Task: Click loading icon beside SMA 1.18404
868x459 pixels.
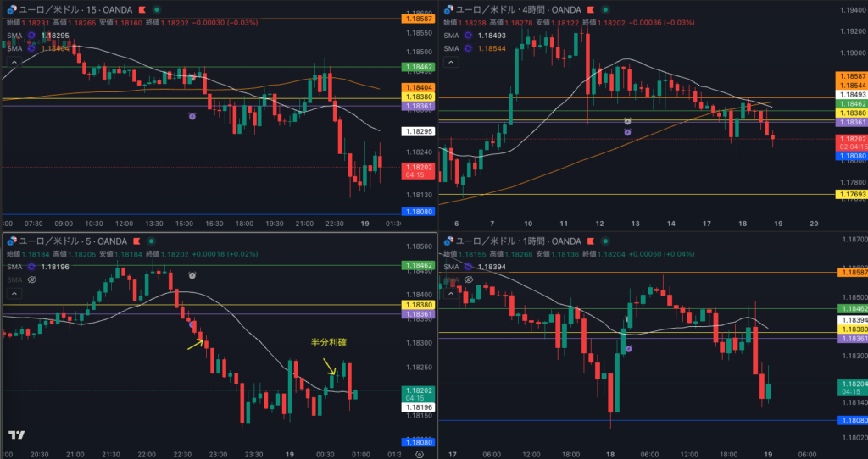Action: tap(31, 48)
